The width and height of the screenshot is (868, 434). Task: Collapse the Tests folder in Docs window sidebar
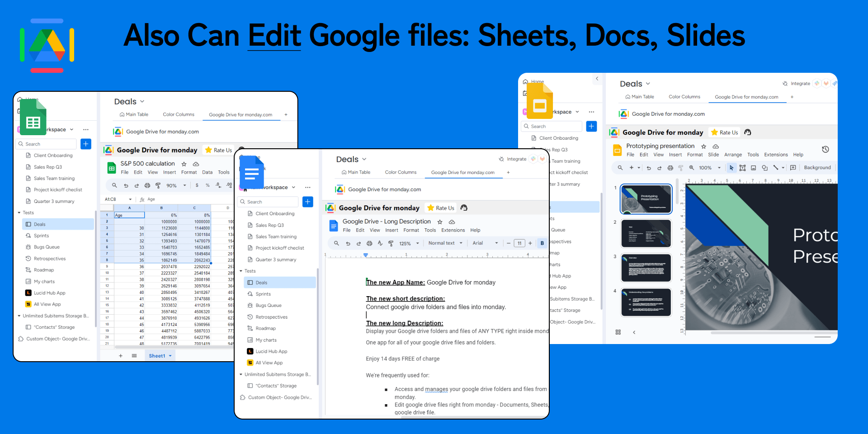pyautogui.click(x=241, y=271)
